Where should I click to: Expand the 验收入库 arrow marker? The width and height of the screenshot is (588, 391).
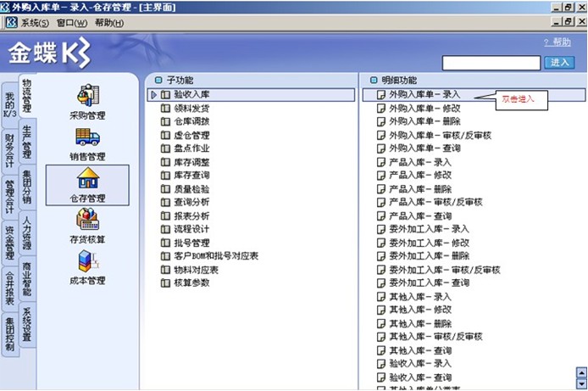pos(153,95)
